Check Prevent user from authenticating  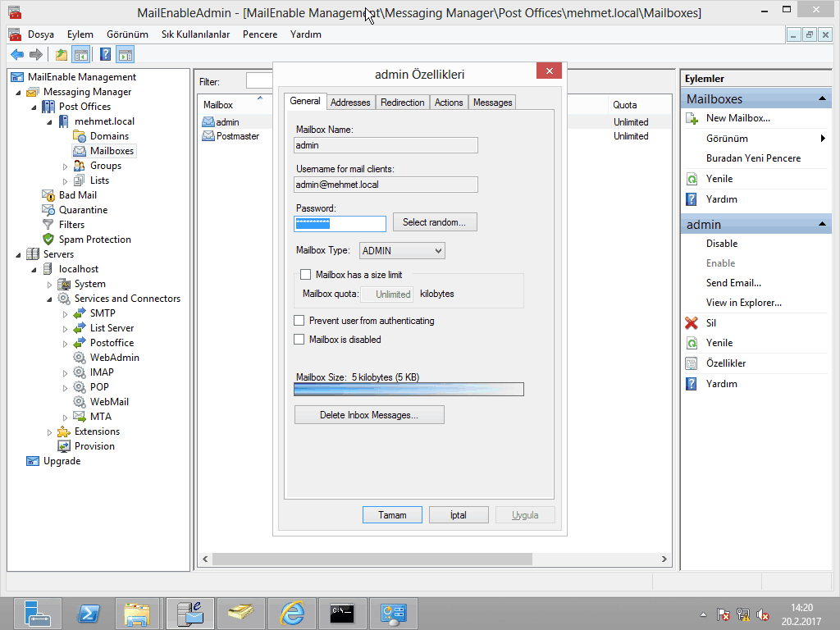[x=299, y=321]
